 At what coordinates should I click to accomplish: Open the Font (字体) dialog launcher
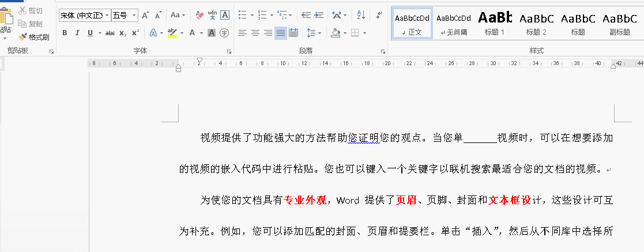[229, 51]
